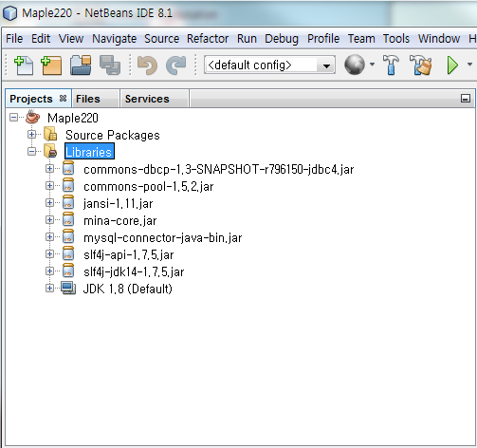The height and width of the screenshot is (448, 477).
Task: Expand the Source Packages node
Action: click(31, 135)
